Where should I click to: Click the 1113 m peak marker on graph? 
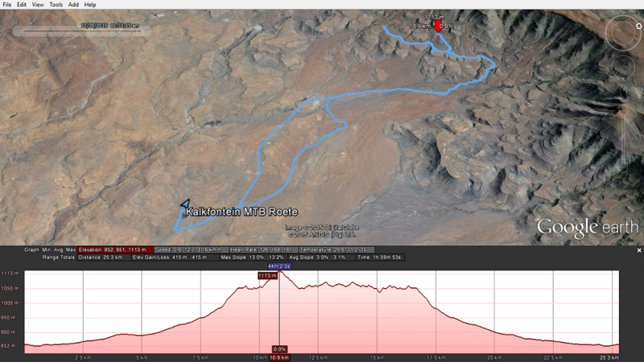pos(267,276)
